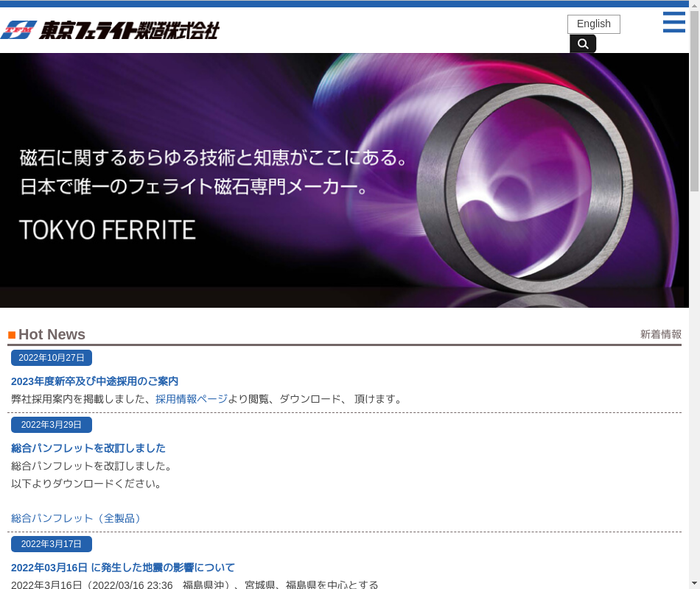This screenshot has height=589, width=700.
Task: Switch site language to English
Action: [x=593, y=24]
